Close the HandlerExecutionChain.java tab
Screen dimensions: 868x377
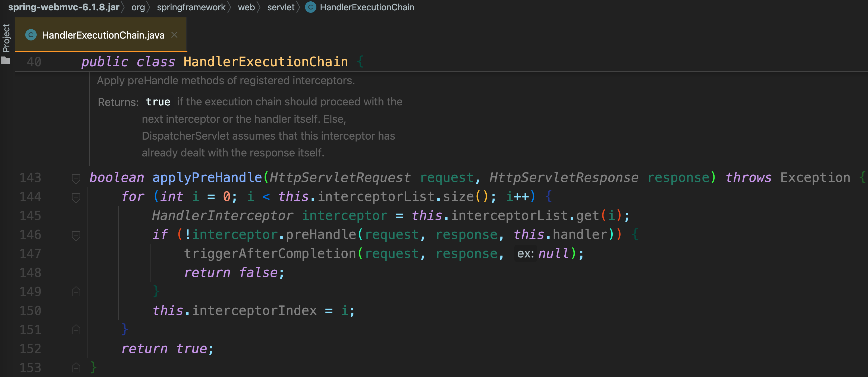point(174,35)
